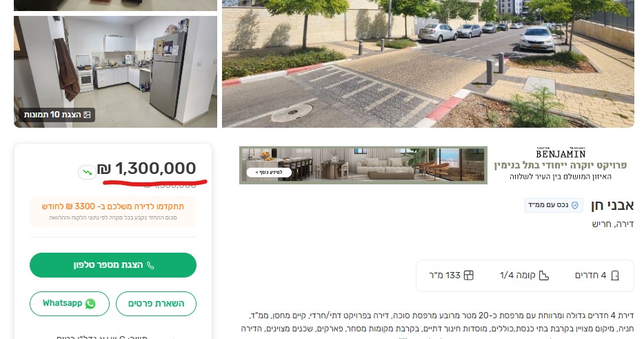644x339 pixels.
Task: Click the mortgage offer 3300 ₪ לחודש link
Action: [x=113, y=206]
